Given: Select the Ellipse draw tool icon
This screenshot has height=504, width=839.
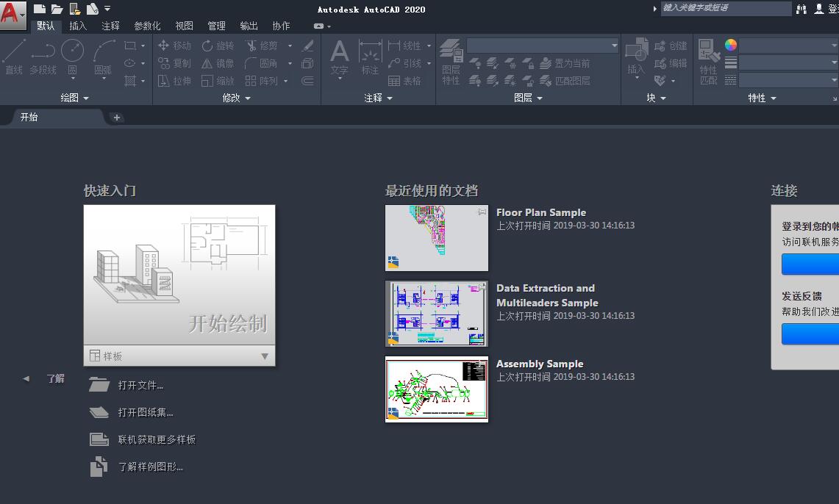Looking at the screenshot, I should (130, 63).
